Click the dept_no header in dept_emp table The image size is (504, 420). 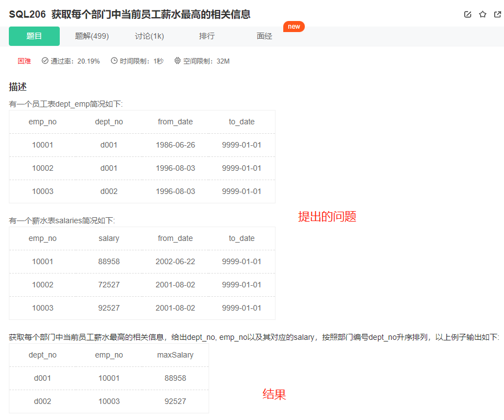[x=109, y=122]
